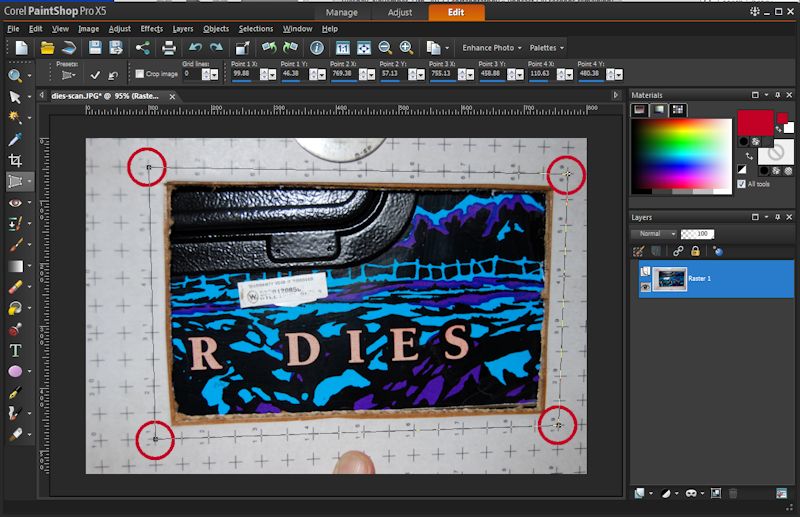
Task: Click the Point 1 X value field
Action: [x=241, y=74]
